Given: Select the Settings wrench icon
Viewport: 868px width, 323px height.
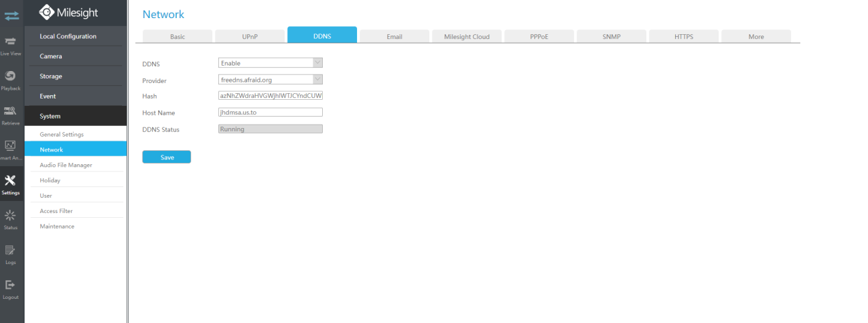Looking at the screenshot, I should click(11, 180).
